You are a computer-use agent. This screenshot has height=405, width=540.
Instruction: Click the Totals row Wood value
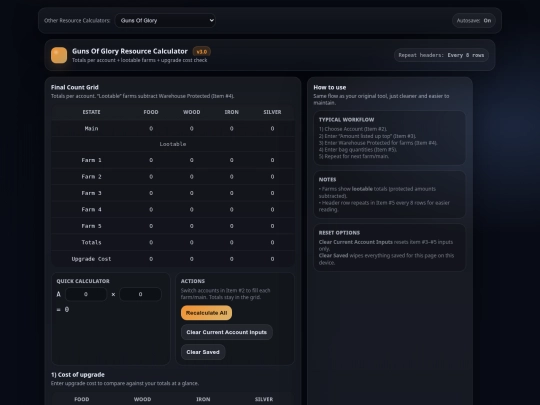pos(191,242)
